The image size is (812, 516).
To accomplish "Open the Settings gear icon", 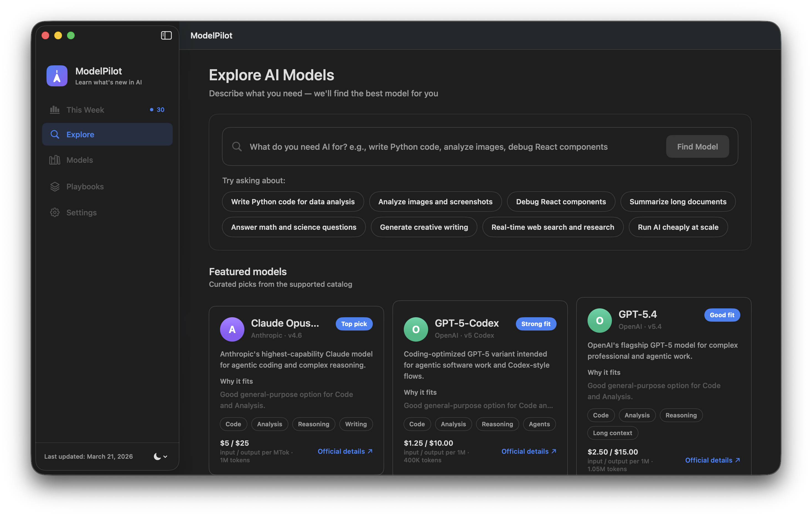I will 55,213.
